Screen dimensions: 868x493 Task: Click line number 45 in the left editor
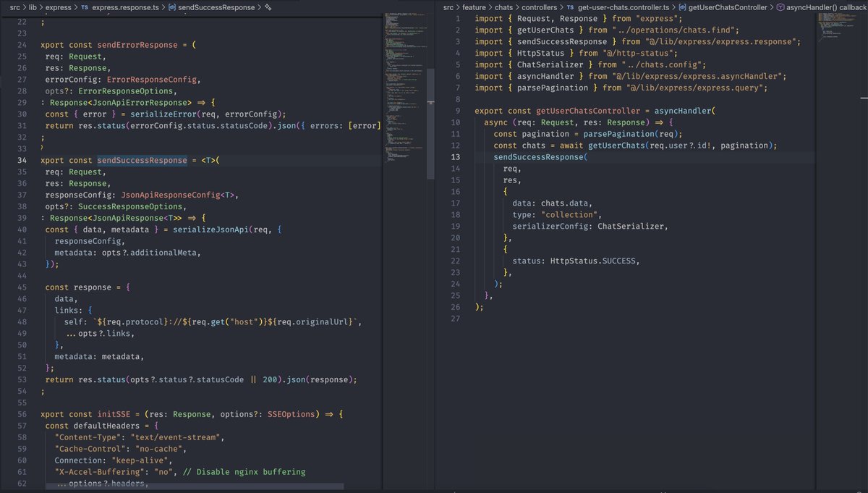click(x=22, y=287)
